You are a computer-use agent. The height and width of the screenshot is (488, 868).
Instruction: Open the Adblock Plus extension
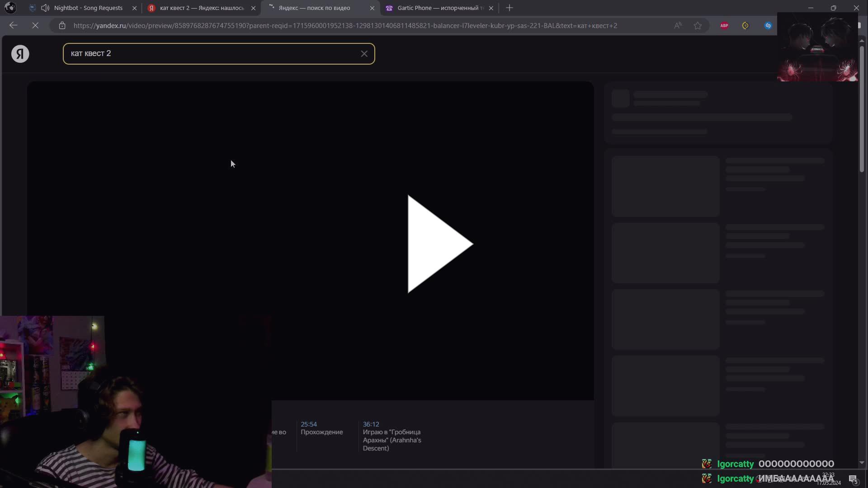[724, 25]
